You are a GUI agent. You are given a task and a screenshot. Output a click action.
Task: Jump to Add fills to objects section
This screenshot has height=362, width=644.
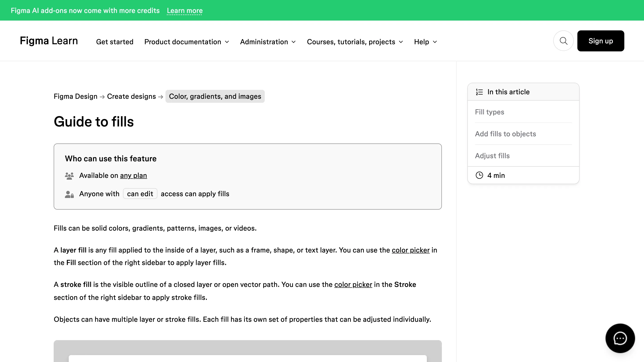click(x=506, y=134)
